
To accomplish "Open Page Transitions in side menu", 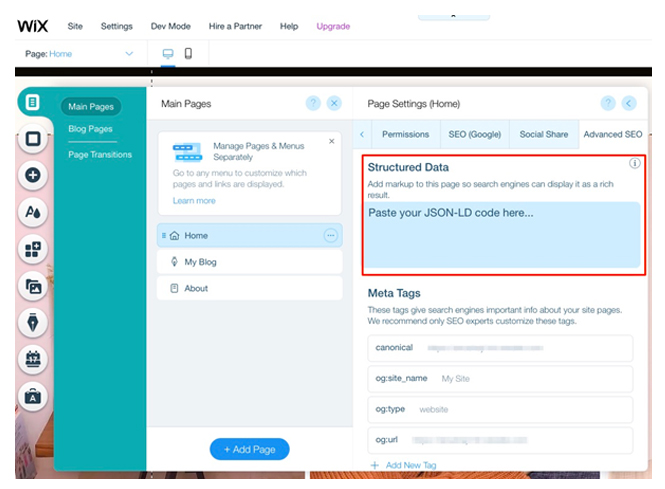I will [100, 155].
